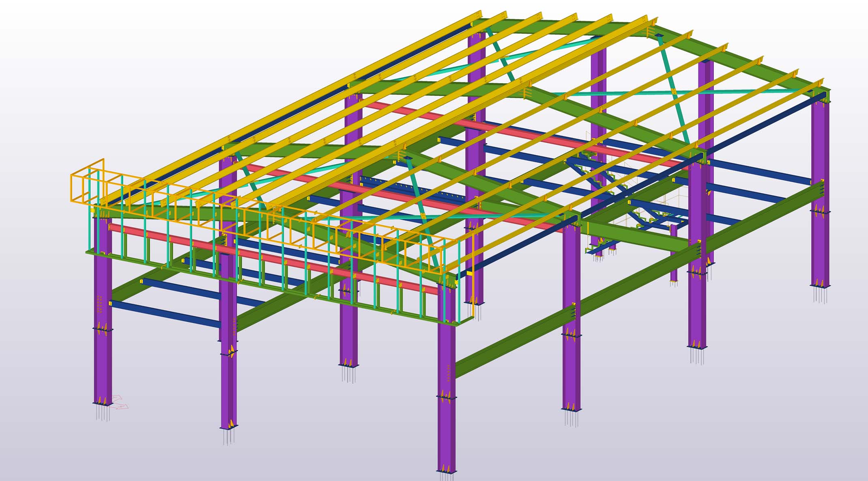Click the bottom-left corner purple column
This screenshot has height=481, width=868.
102,365
